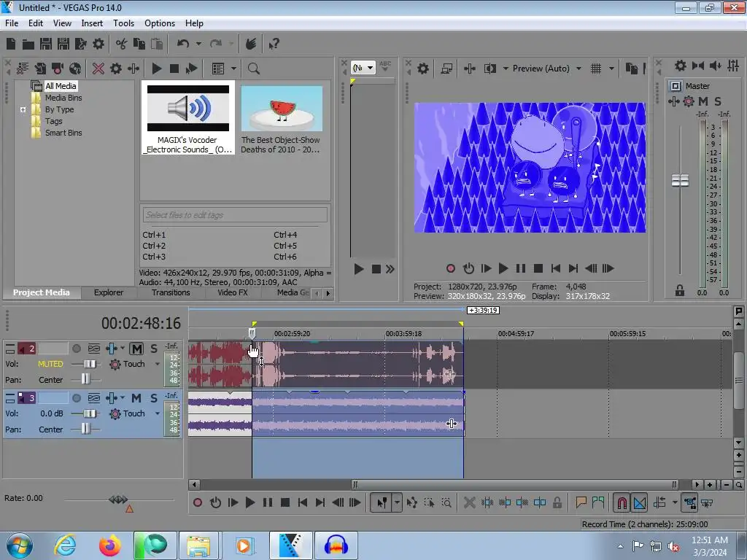Viewport: 747px width, 560px height.
Task: Click the New project icon in main toolbar
Action: pos(11,44)
